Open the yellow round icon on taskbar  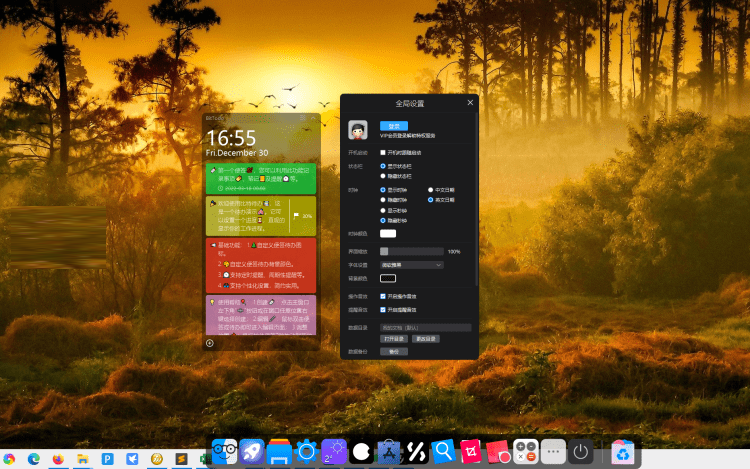157,459
